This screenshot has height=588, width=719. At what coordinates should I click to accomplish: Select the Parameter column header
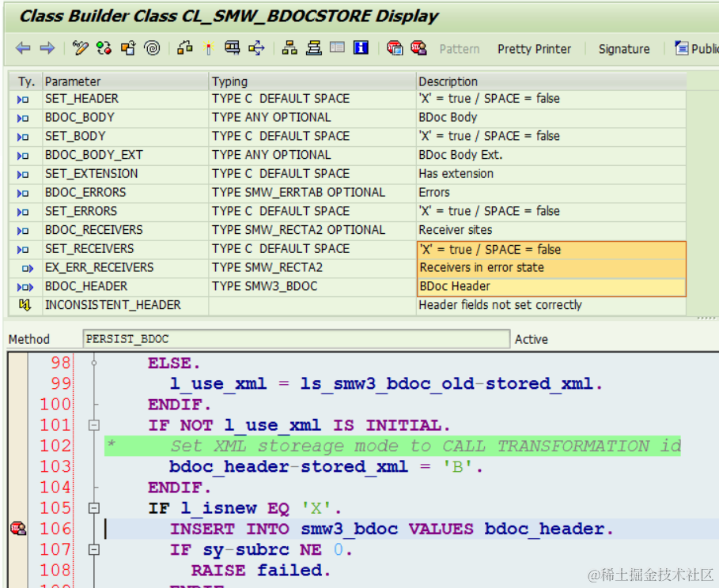(x=125, y=81)
